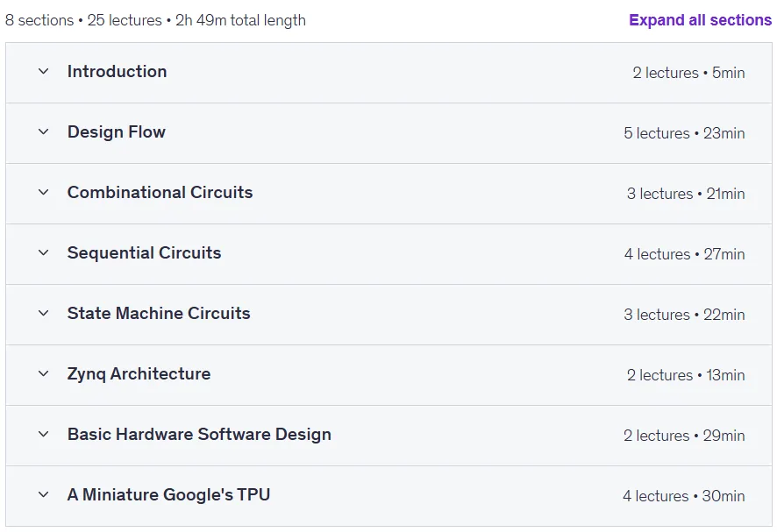777x532 pixels.
Task: Expand the State Machine Circuits chevron
Action: pyautogui.click(x=44, y=313)
